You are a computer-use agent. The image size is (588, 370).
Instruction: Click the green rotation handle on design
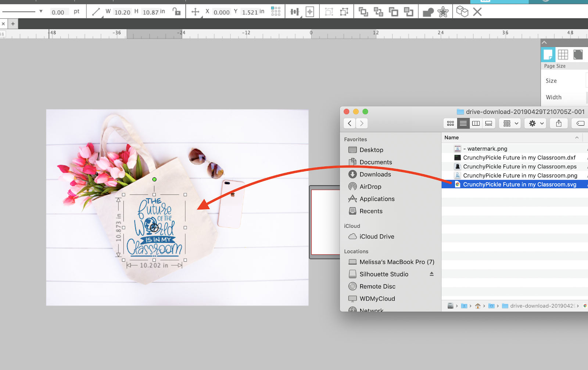[154, 179]
